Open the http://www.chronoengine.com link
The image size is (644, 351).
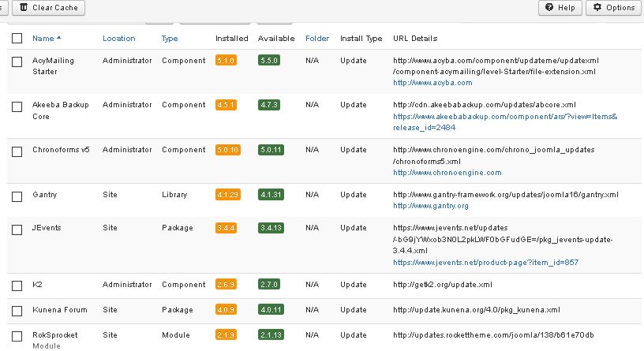click(447, 173)
